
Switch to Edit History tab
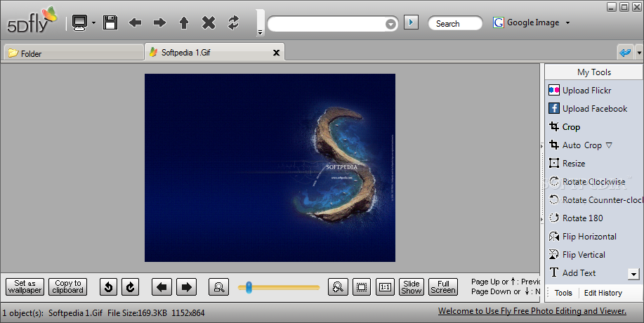pos(603,293)
